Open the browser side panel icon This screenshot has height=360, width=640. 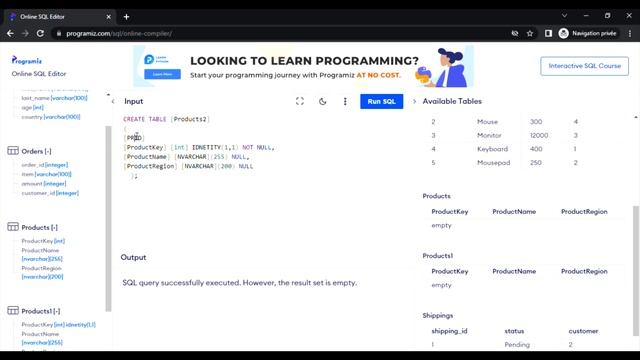click(x=548, y=33)
